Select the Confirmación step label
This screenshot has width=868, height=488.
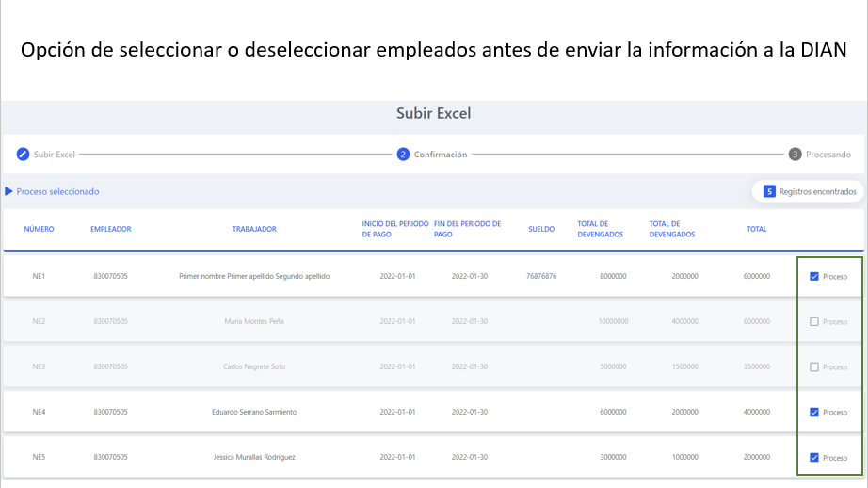click(441, 155)
